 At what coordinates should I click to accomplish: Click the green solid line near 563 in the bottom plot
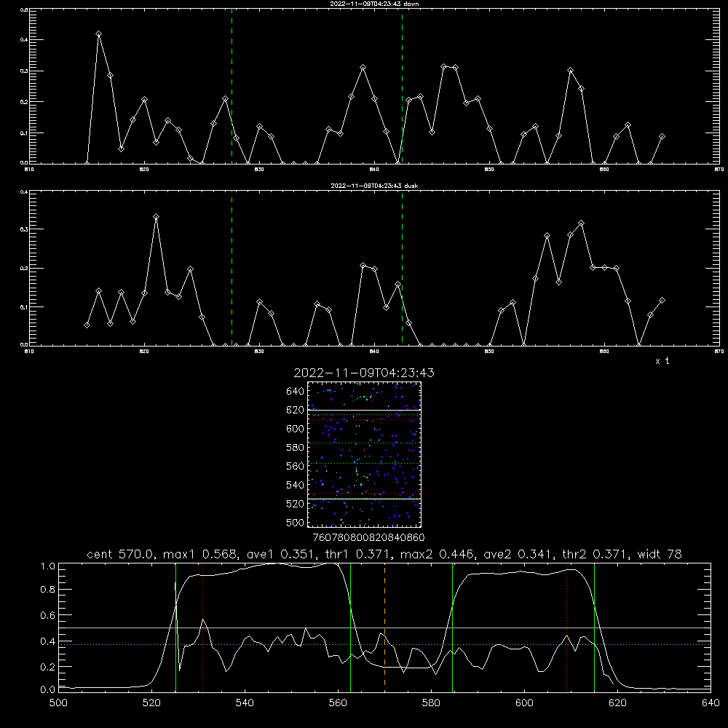351,627
